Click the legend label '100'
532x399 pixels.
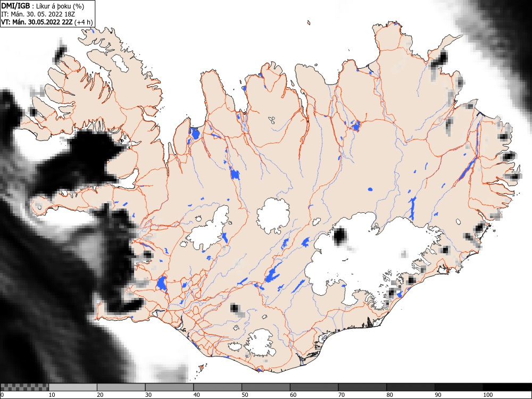488,395
